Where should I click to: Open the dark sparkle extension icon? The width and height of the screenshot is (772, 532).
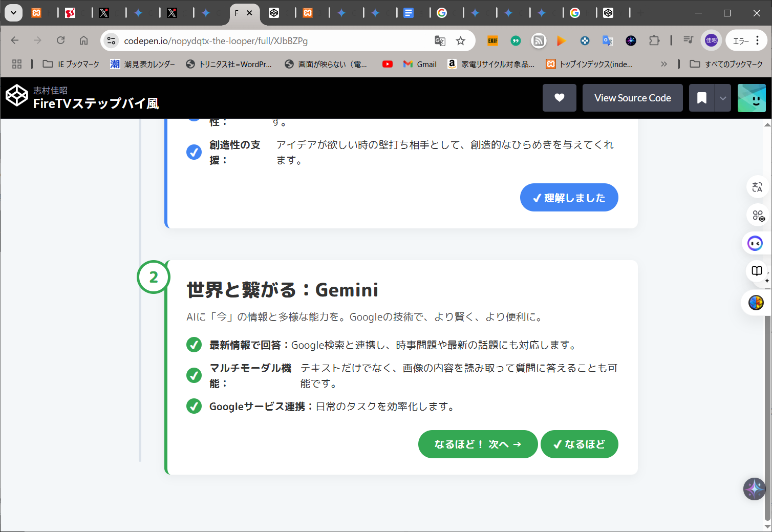631,41
